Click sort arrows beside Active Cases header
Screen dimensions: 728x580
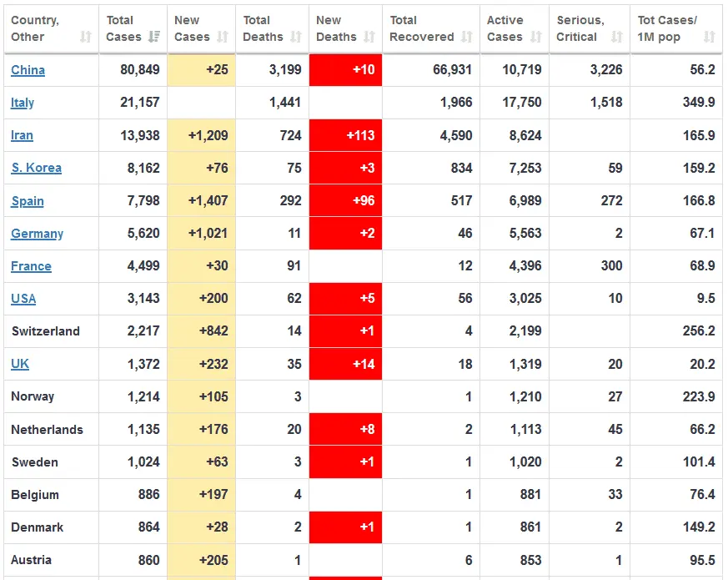pos(536,37)
